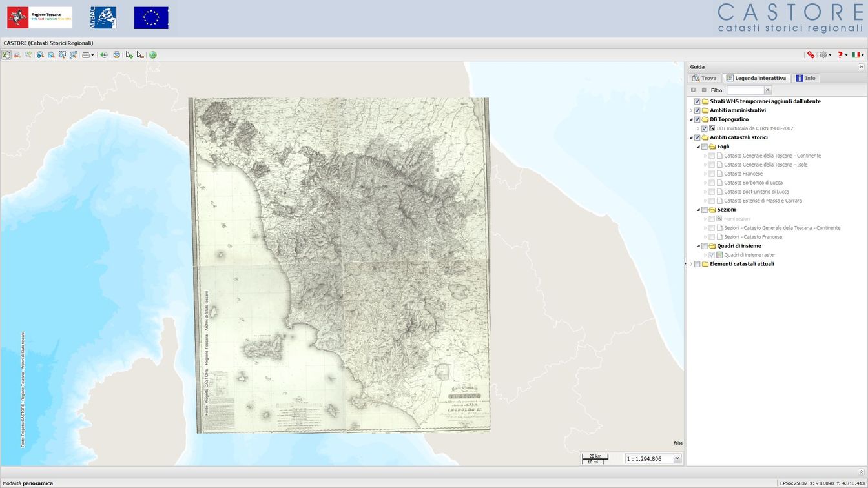Activate the zoom out tool
The width and height of the screenshot is (868, 488).
[51, 55]
